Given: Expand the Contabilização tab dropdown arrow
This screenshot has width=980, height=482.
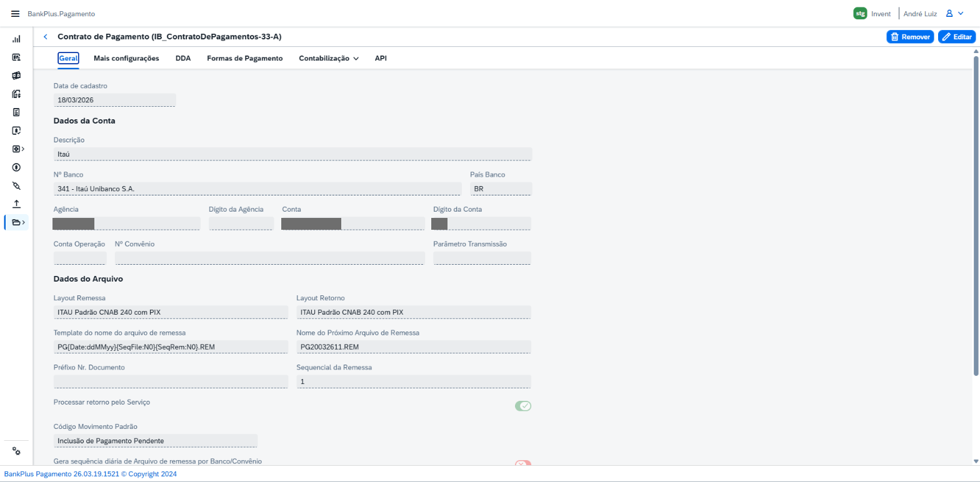Looking at the screenshot, I should tap(356, 59).
